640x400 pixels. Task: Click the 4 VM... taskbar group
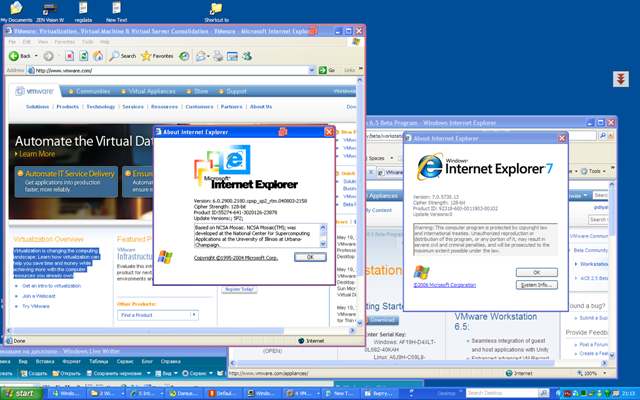(x=302, y=393)
